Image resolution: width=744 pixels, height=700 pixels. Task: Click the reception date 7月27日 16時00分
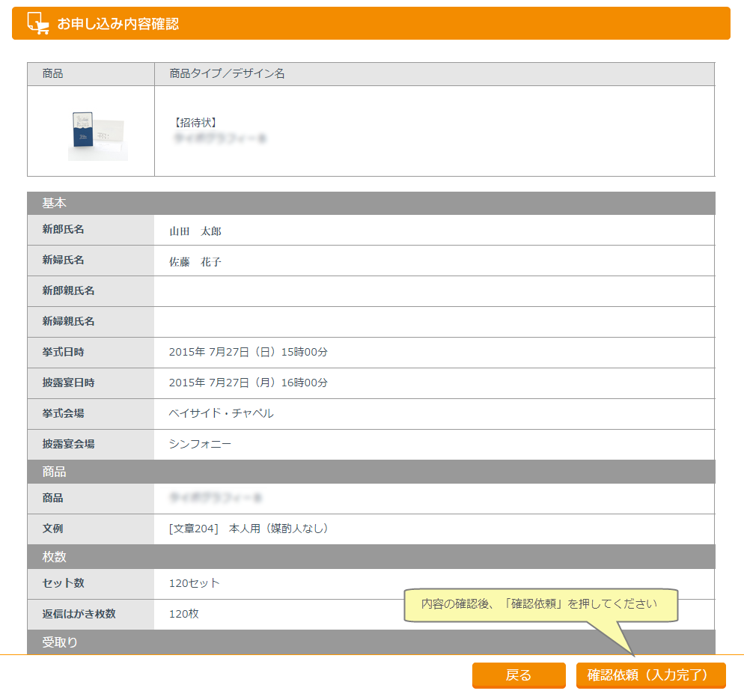pos(248,383)
